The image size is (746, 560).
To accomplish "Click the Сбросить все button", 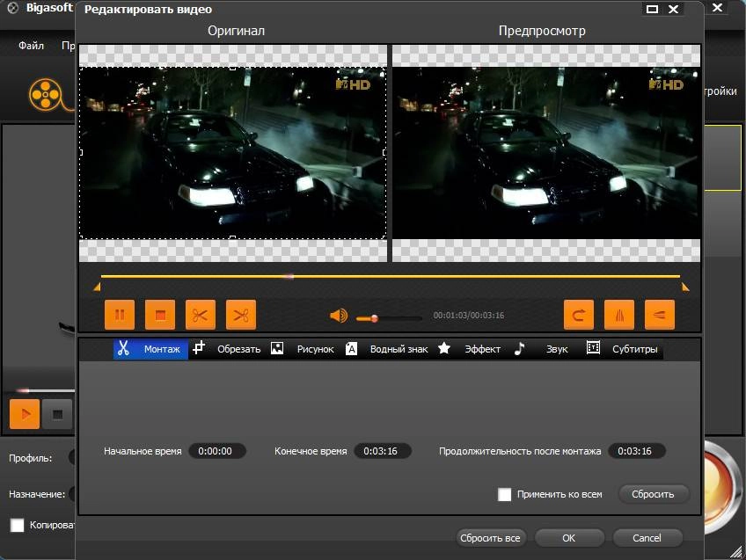I will (x=490, y=538).
